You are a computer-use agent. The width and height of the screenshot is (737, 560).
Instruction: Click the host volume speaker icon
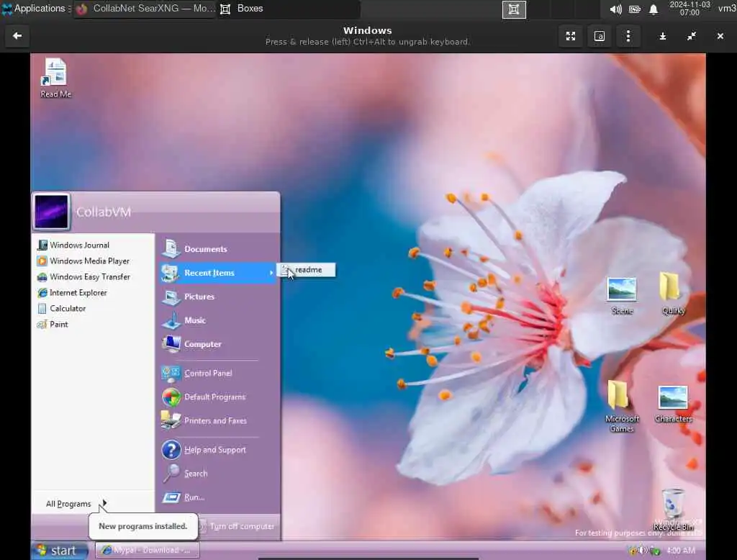(x=615, y=9)
